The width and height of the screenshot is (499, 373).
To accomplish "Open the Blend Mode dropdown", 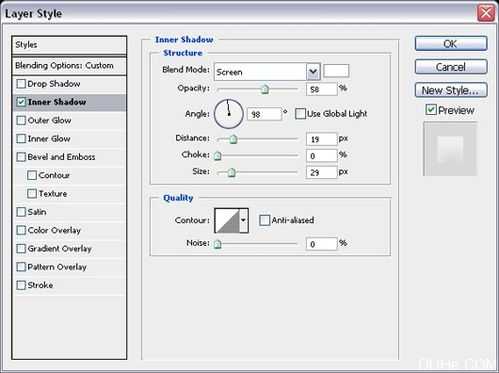I will (267, 72).
